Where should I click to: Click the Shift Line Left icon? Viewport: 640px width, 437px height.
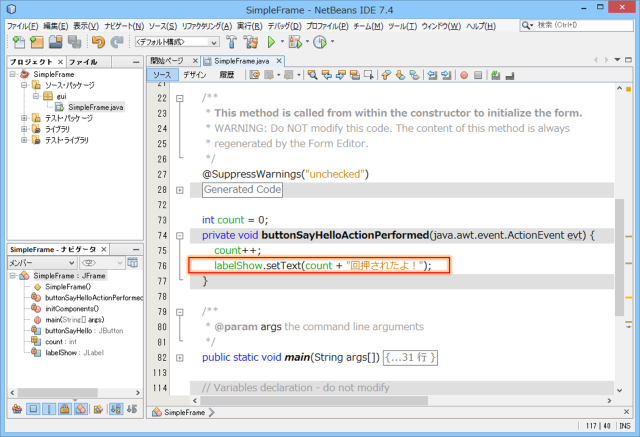pos(432,75)
